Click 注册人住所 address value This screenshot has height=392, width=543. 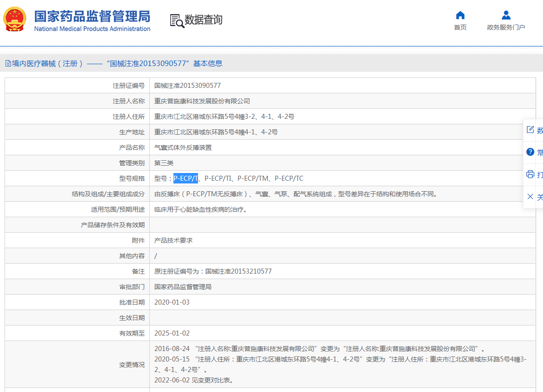[224, 117]
